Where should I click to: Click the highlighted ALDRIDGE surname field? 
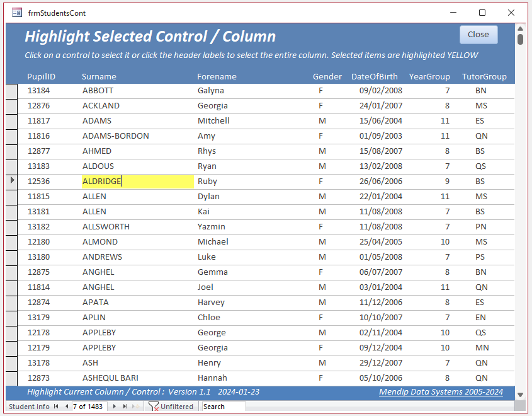point(138,182)
